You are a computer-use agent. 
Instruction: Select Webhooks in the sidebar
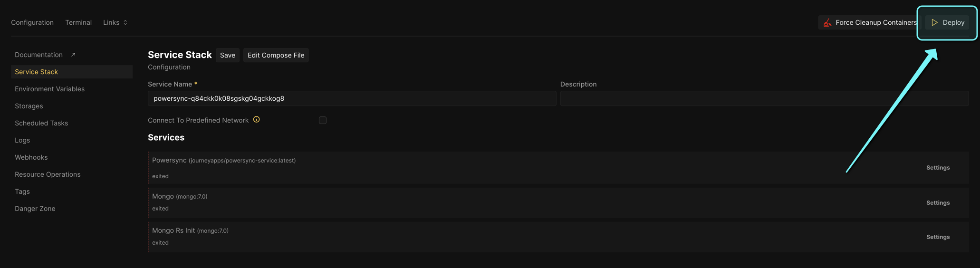click(x=31, y=157)
